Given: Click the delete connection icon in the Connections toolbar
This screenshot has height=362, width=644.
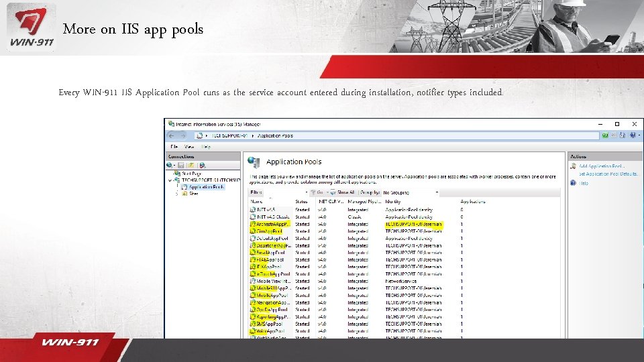Looking at the screenshot, I should [202, 166].
